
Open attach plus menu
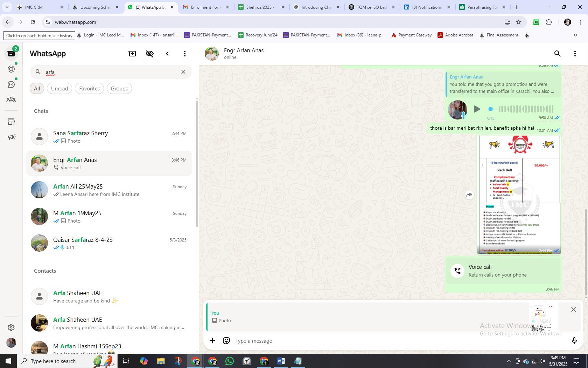pos(212,341)
